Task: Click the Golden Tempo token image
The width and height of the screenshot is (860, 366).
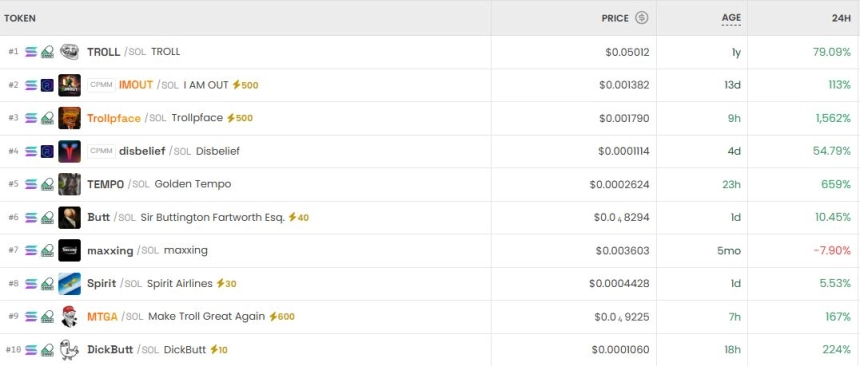Action: [x=69, y=184]
